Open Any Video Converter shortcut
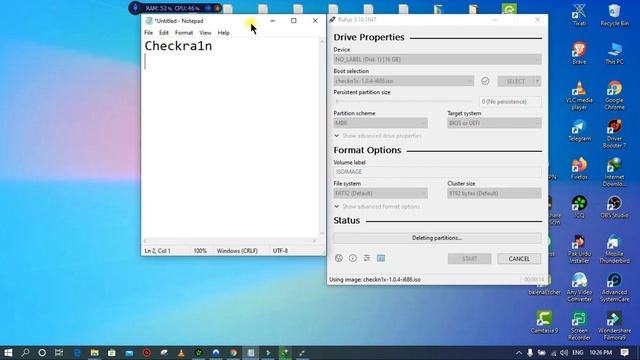The height and width of the screenshot is (360, 640). coord(579,287)
